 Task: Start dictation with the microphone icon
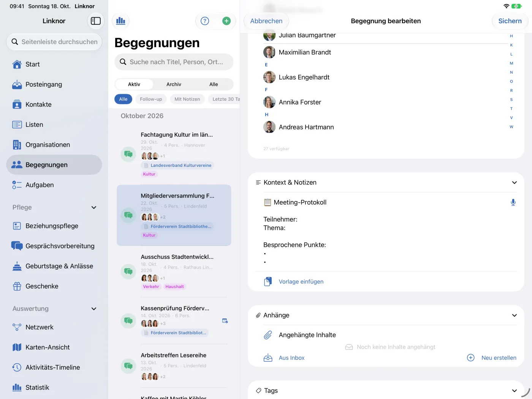pyautogui.click(x=513, y=203)
